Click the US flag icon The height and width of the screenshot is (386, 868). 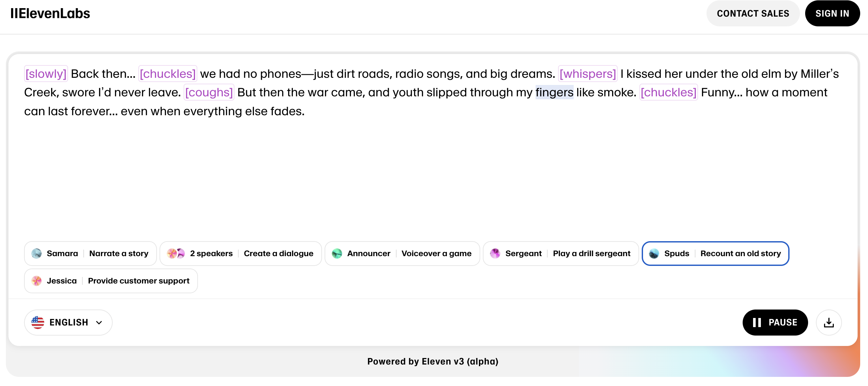click(x=38, y=322)
